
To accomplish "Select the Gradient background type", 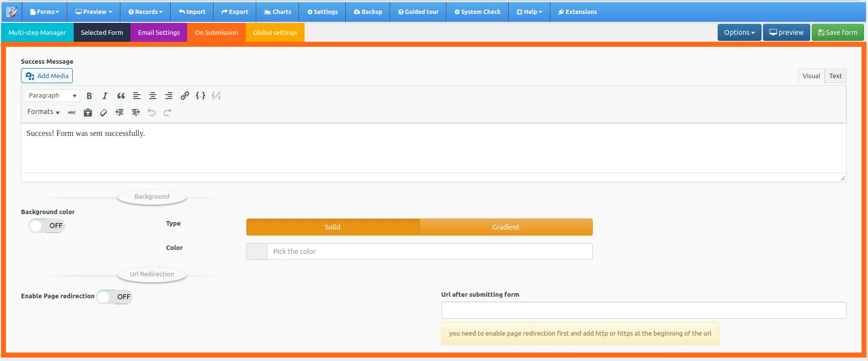I will (506, 227).
